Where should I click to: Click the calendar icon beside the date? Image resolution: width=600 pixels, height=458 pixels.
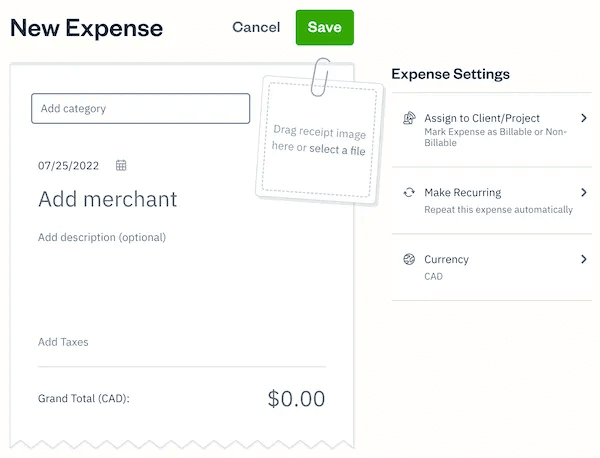coord(121,165)
